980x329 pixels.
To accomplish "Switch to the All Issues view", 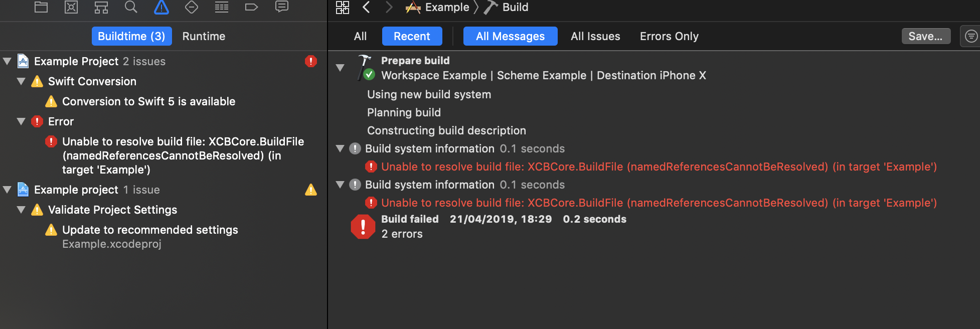I will 595,36.
